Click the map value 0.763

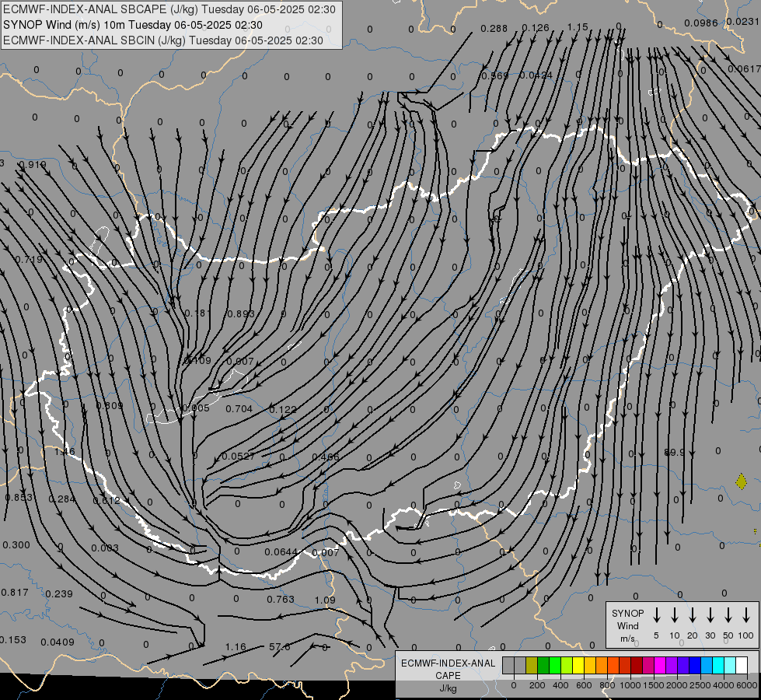tap(281, 600)
